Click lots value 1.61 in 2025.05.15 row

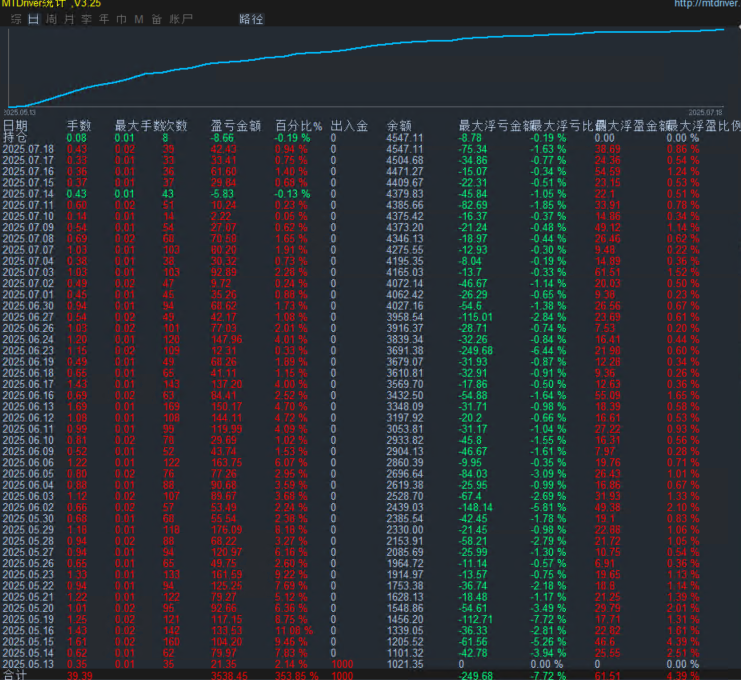77,642
